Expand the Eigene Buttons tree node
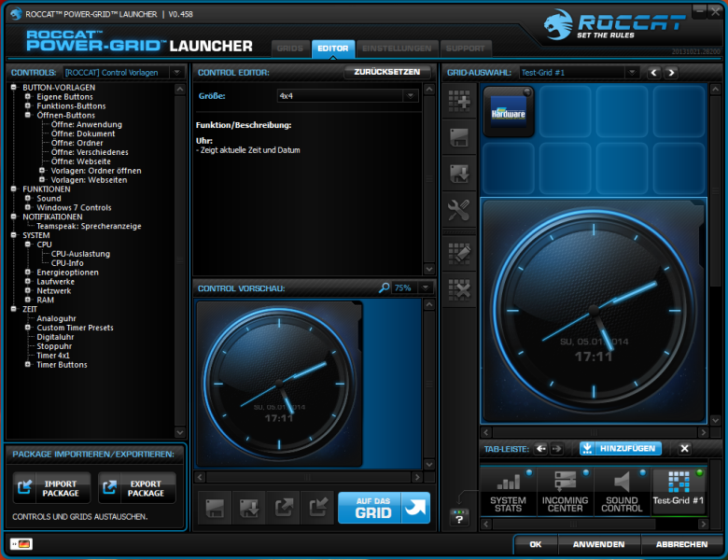The image size is (728, 560). click(28, 96)
